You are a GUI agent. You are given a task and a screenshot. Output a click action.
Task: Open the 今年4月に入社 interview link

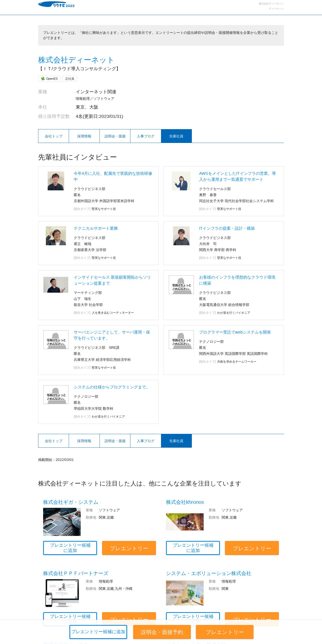tap(113, 176)
